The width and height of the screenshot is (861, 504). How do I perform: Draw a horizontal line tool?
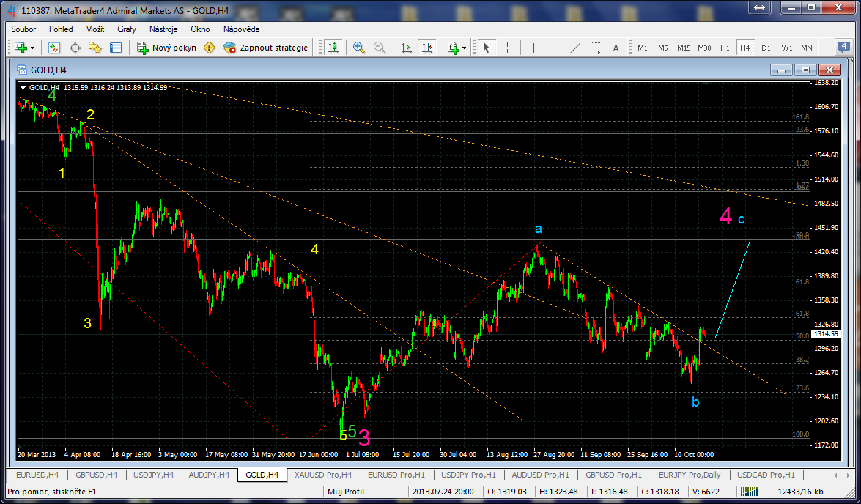[x=555, y=48]
